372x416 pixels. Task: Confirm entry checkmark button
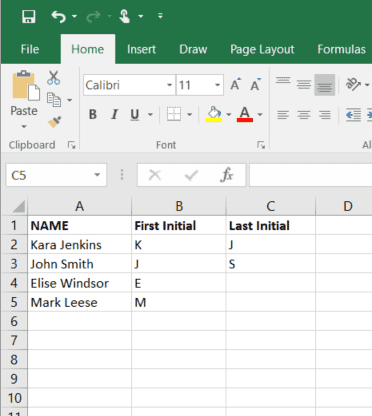pyautogui.click(x=191, y=175)
